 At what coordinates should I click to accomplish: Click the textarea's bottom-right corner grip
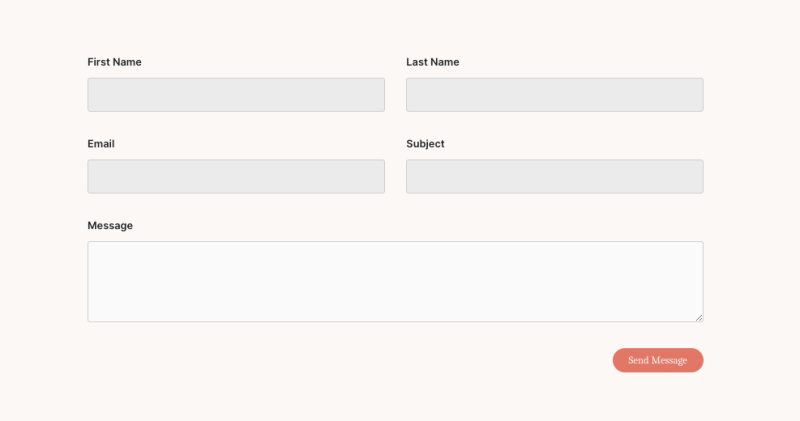(x=699, y=317)
